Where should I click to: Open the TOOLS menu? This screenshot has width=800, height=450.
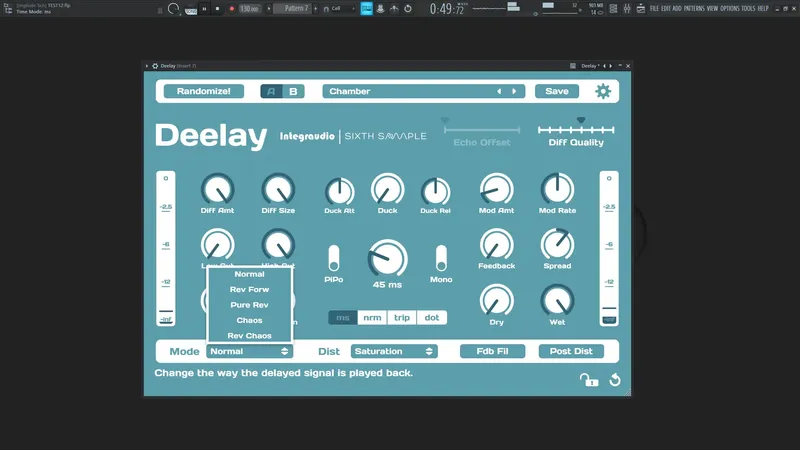pyautogui.click(x=748, y=9)
